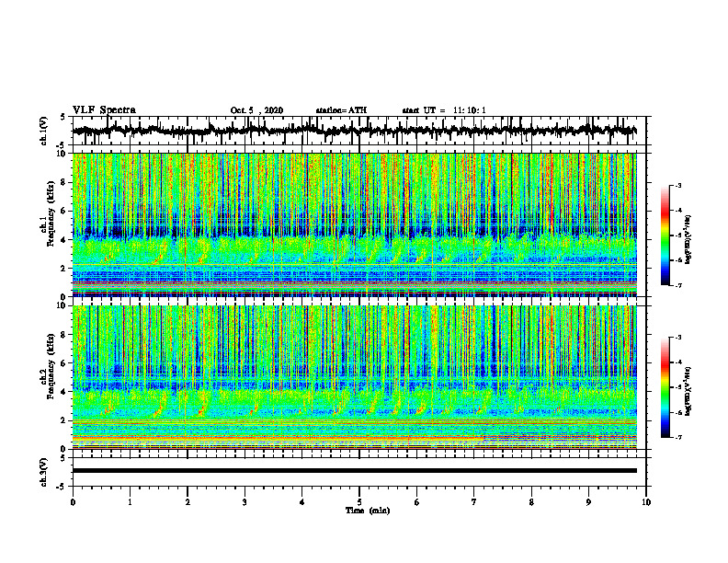Click tick label "5" on the time axis
The image size is (728, 563).
tap(359, 502)
